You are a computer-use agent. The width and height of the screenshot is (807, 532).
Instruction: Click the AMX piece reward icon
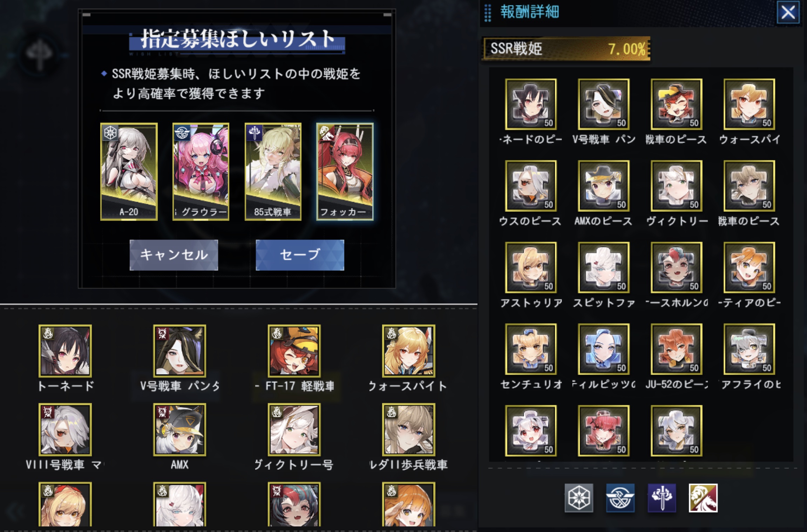[604, 186]
